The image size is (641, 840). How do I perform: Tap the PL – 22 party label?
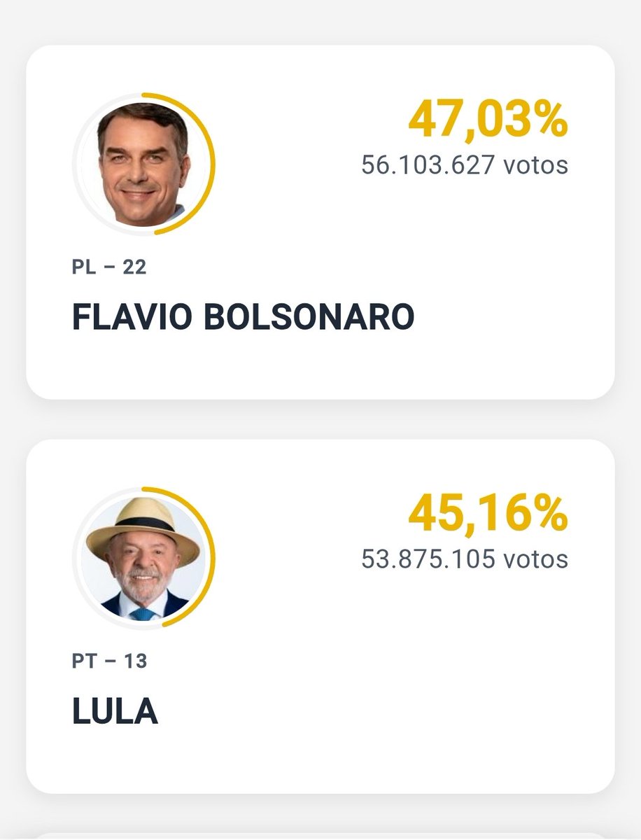pyautogui.click(x=109, y=267)
